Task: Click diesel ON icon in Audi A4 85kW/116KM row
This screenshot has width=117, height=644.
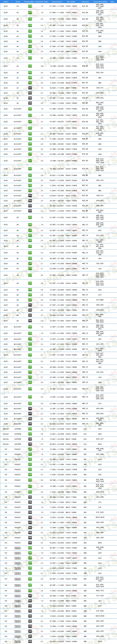Action: (30, 88)
